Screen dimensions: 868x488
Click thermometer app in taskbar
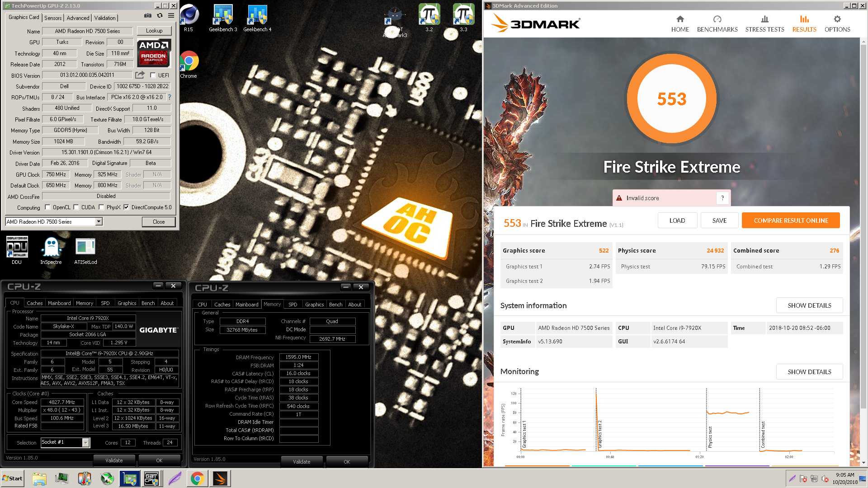pyautogui.click(x=85, y=479)
